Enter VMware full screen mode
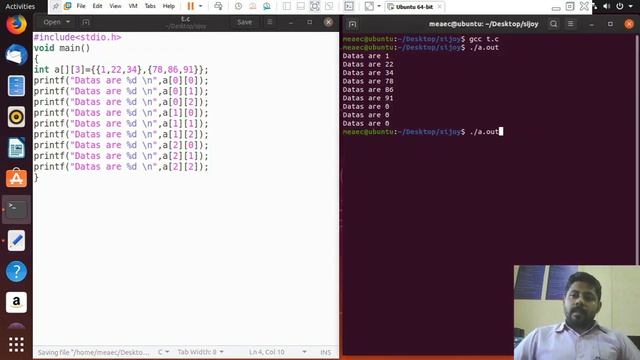 point(315,6)
